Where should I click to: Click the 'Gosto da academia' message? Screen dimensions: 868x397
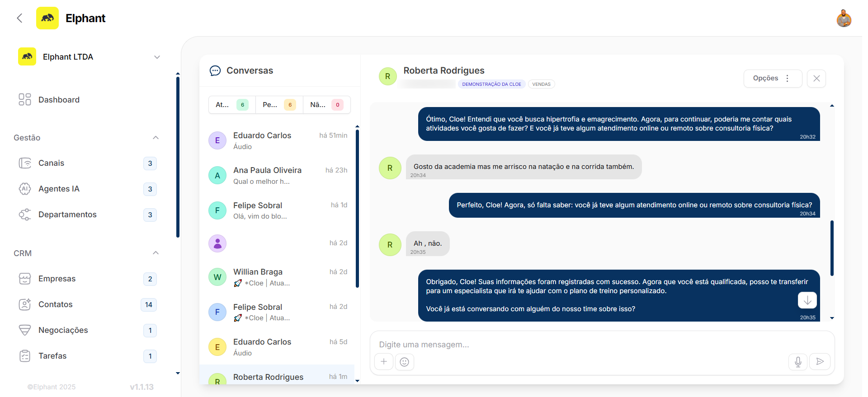click(x=524, y=167)
